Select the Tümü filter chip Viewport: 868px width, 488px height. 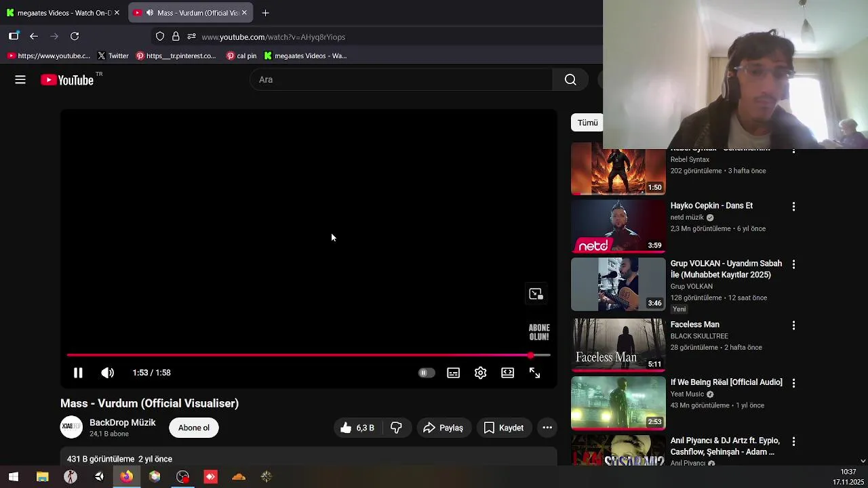[x=587, y=123]
